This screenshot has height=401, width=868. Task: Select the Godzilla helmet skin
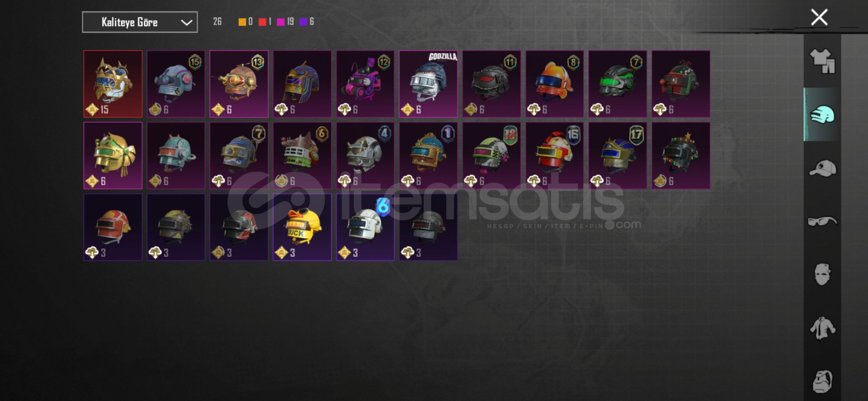coord(428,84)
